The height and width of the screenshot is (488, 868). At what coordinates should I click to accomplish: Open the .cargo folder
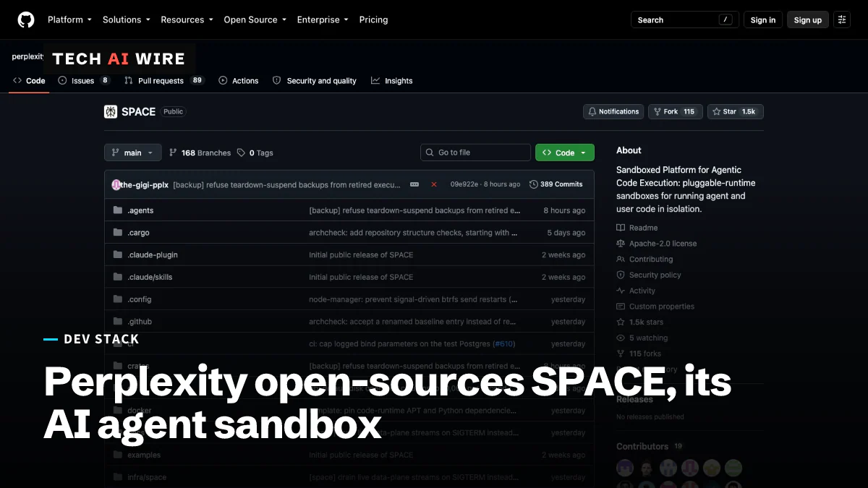pos(138,233)
